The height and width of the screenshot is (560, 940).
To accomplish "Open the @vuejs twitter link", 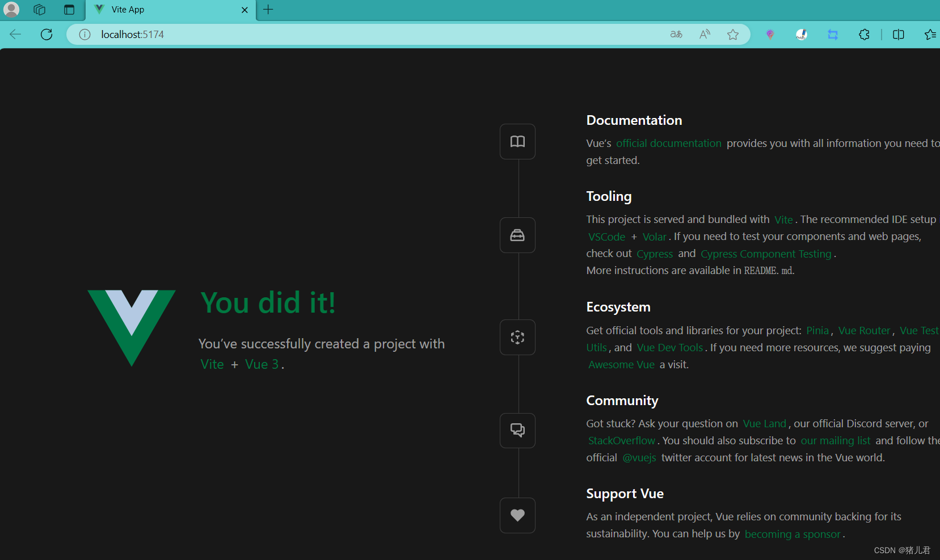I will tap(639, 458).
